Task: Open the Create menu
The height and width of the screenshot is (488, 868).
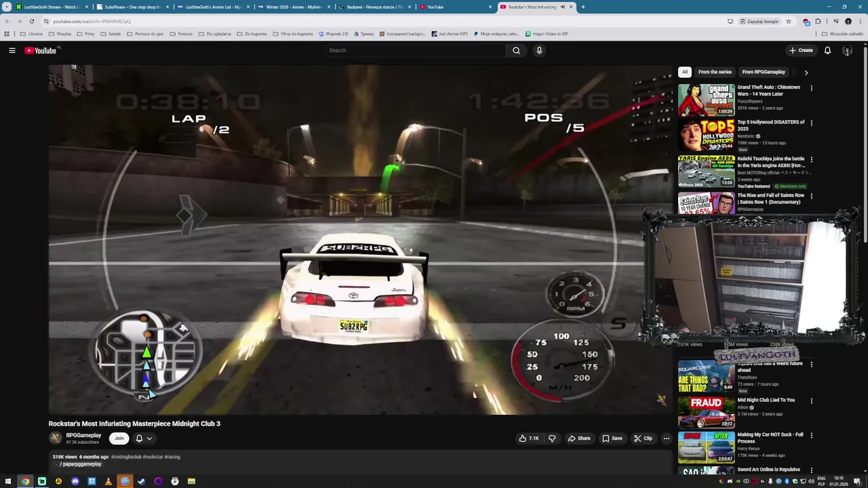Action: [x=801, y=50]
